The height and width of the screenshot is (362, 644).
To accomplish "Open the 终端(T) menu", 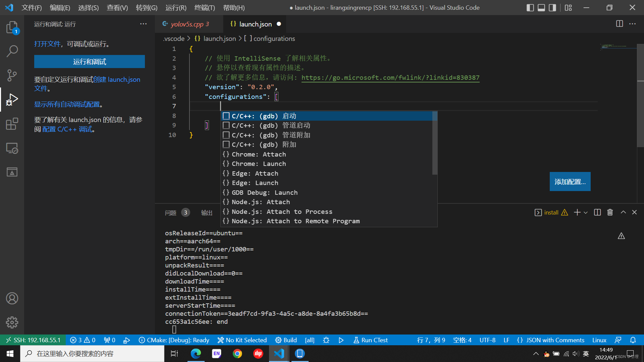I will 205,7.
